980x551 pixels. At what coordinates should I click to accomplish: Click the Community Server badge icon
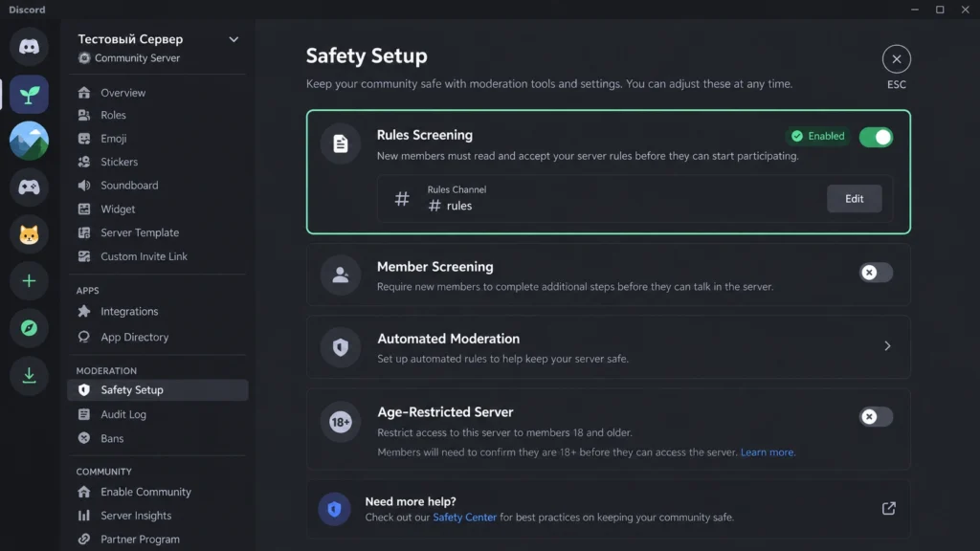[x=84, y=58]
